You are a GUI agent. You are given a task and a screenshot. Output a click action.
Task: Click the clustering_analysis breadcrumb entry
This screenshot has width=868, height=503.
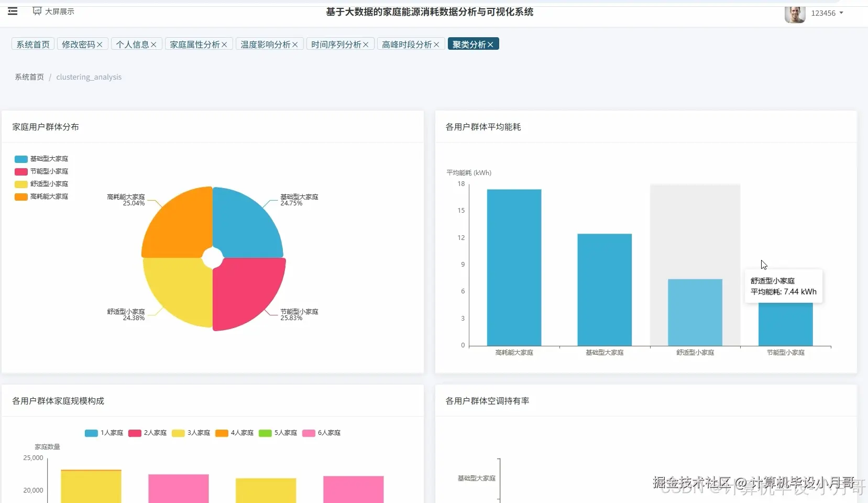click(x=89, y=77)
